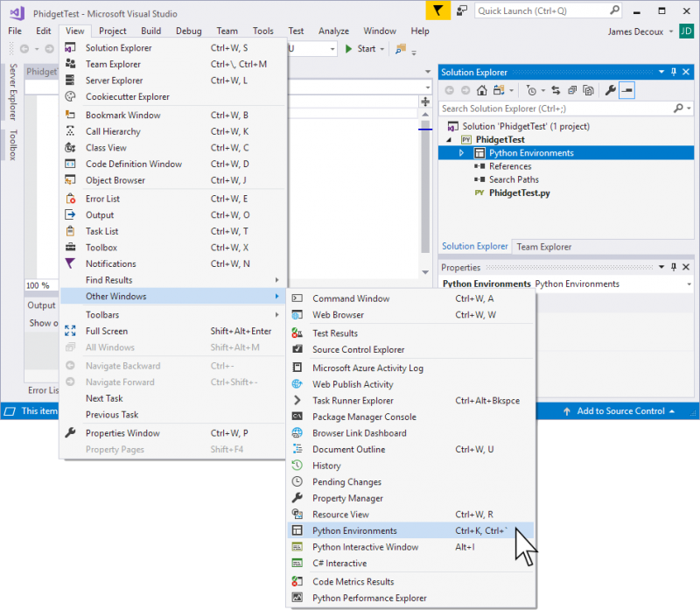The height and width of the screenshot is (610, 700).
Task: Click the notifications flag icon in title bar
Action: 438,11
